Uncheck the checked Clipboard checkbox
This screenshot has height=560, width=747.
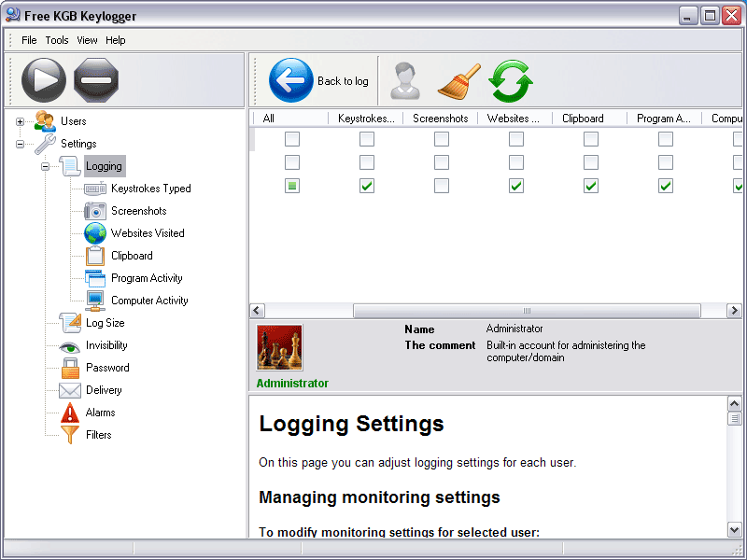pyautogui.click(x=591, y=186)
